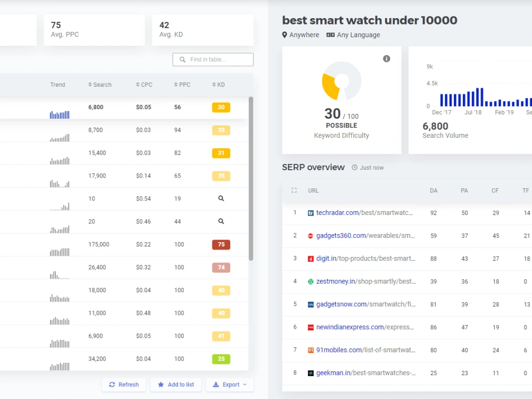The width and height of the screenshot is (532, 399).
Task: Click Add to list button
Action: coord(176,385)
